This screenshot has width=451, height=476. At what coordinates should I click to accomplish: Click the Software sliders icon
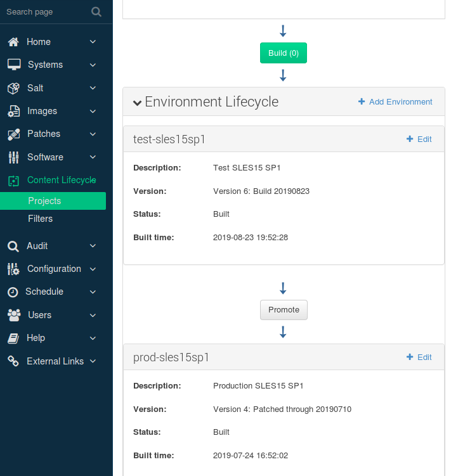click(13, 157)
